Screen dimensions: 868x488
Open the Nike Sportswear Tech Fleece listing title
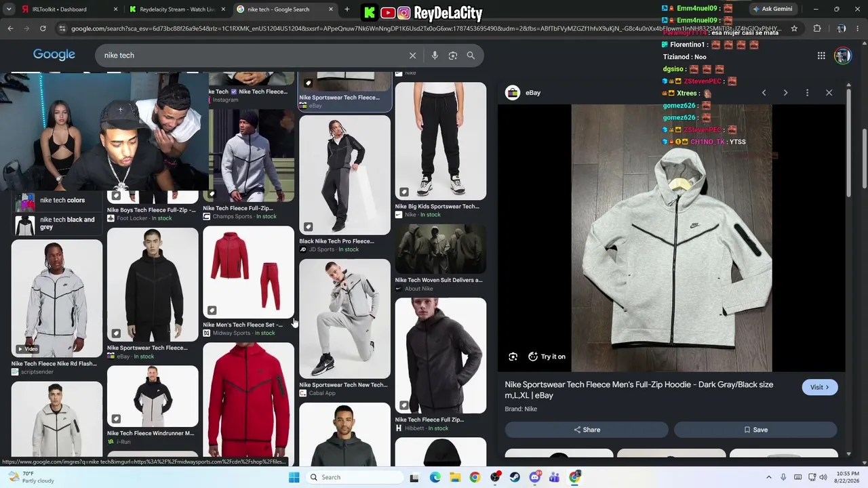tap(639, 390)
